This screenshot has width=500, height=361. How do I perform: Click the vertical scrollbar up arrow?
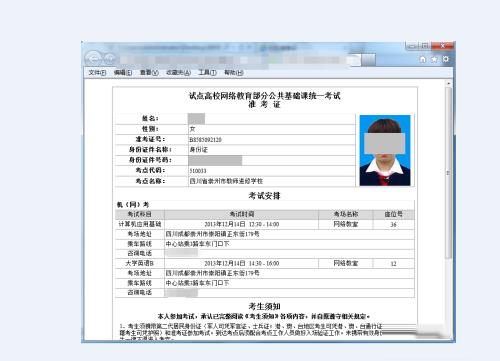(449, 83)
